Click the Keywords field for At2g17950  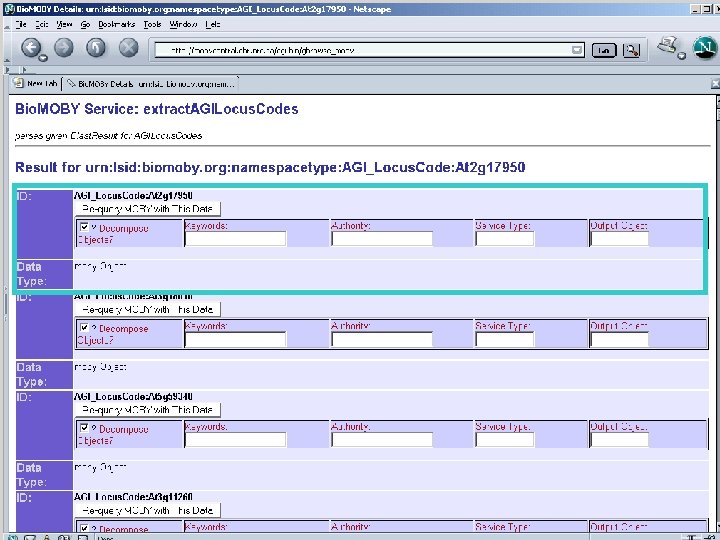point(236,239)
